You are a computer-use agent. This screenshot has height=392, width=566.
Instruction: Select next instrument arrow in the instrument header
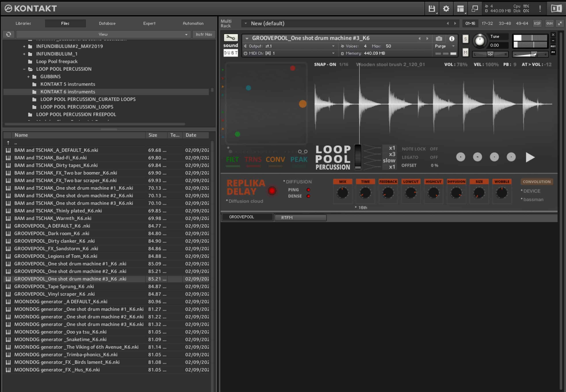click(x=427, y=39)
